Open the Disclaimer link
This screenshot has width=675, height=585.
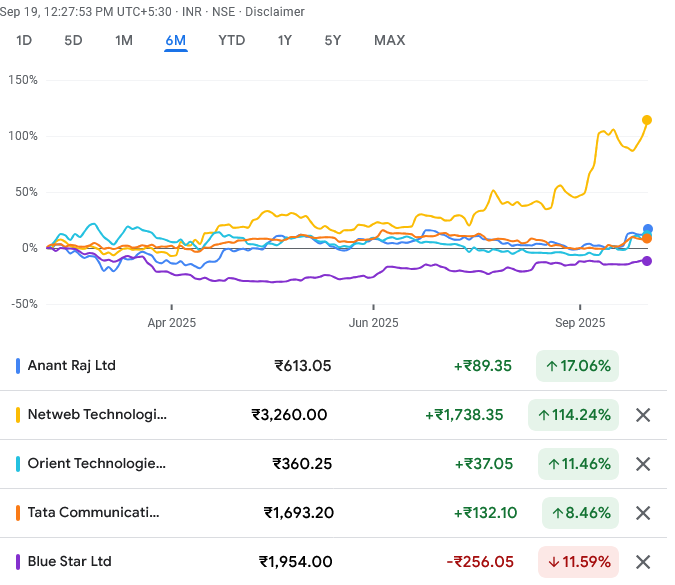pos(275,12)
